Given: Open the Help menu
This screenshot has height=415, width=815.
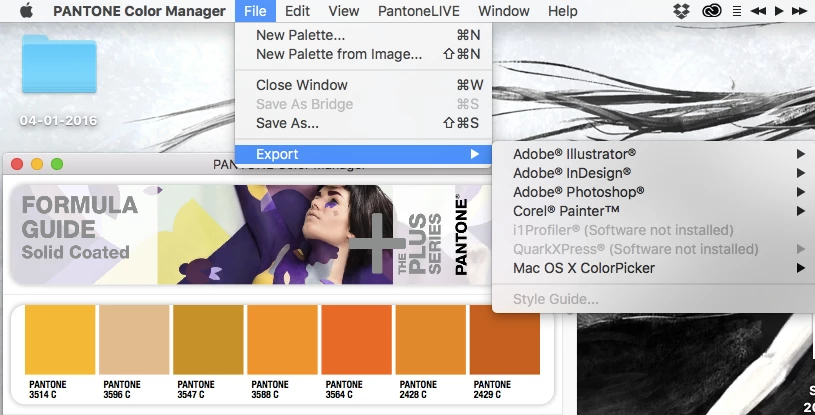Looking at the screenshot, I should pyautogui.click(x=562, y=11).
